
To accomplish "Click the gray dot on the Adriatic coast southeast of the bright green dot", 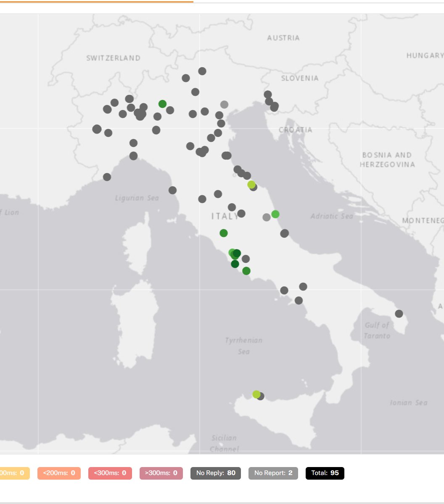I will coord(284,233).
